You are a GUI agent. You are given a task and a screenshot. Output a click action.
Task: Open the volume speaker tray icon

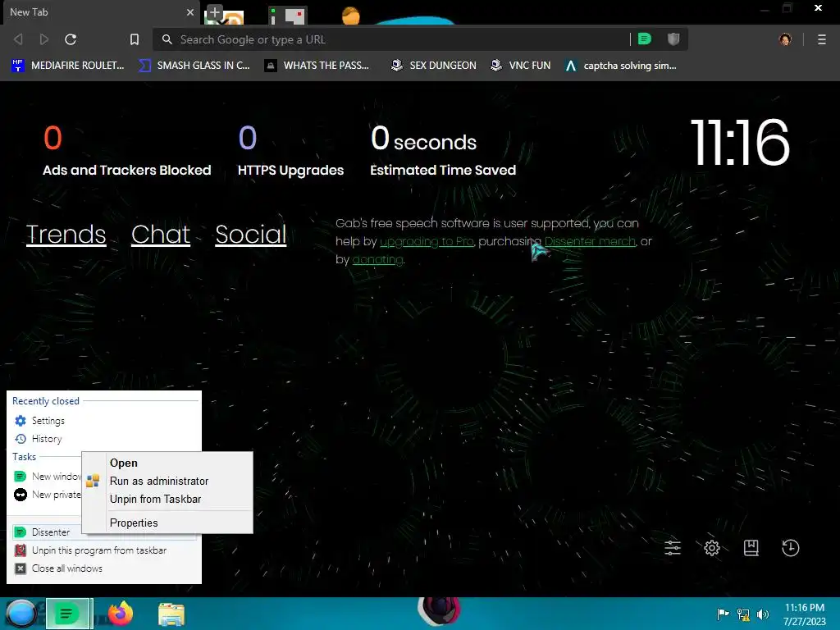pos(763,614)
